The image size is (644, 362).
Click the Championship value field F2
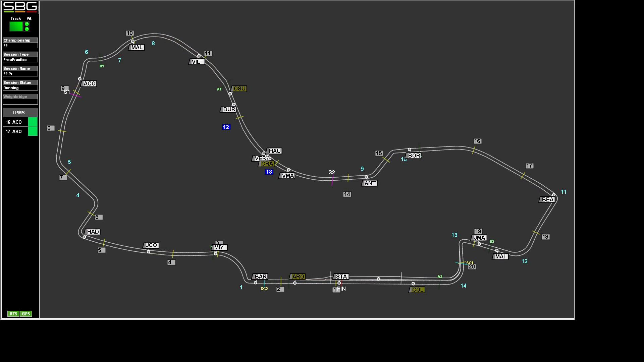tap(20, 46)
